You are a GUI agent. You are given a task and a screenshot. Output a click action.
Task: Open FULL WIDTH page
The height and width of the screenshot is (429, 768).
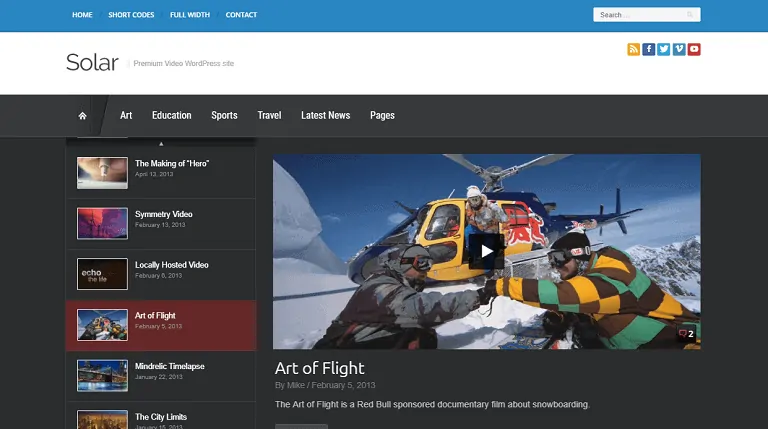click(x=190, y=15)
